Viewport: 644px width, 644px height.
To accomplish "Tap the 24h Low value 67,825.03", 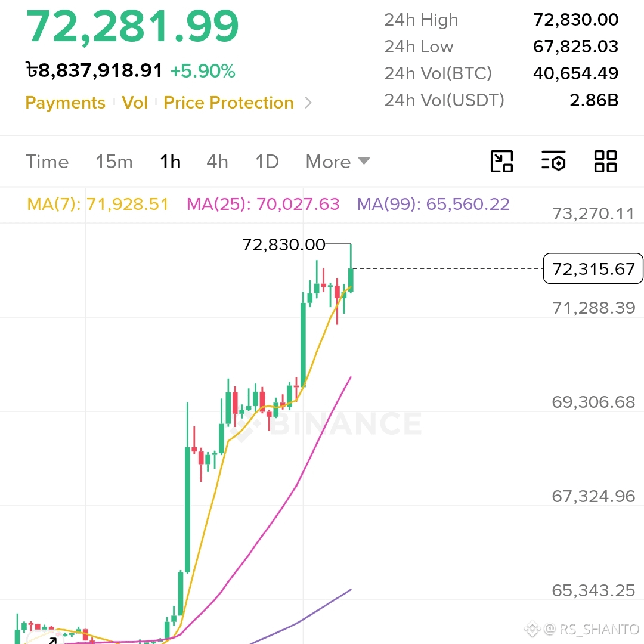I will click(x=575, y=47).
